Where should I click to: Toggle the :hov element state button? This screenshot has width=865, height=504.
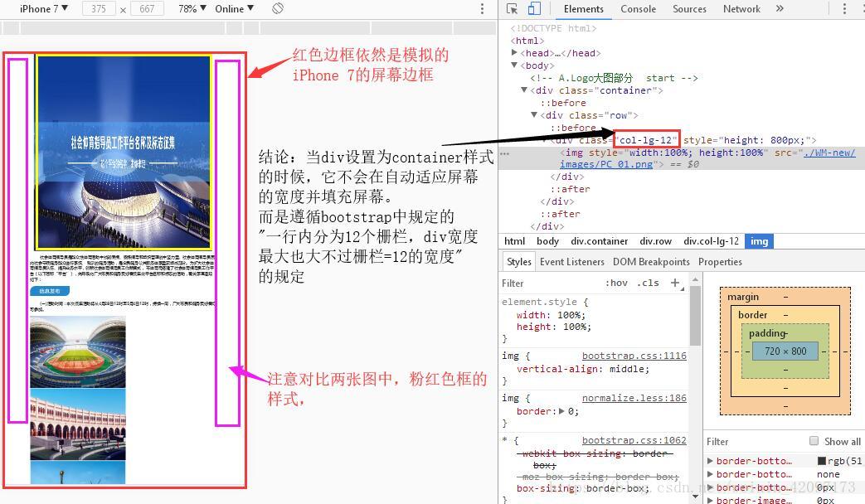pyautogui.click(x=616, y=283)
